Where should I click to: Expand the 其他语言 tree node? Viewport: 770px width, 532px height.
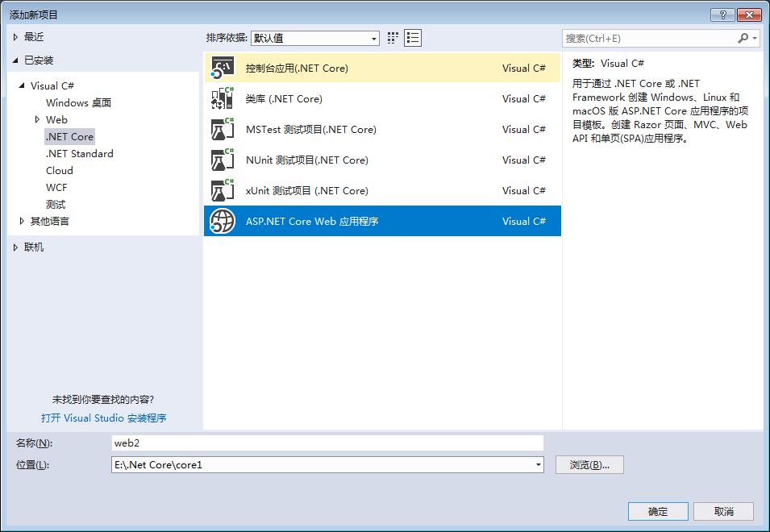(22, 221)
